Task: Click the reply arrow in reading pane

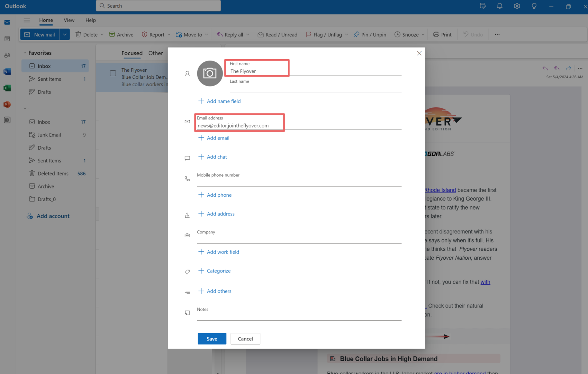Action: tap(545, 68)
